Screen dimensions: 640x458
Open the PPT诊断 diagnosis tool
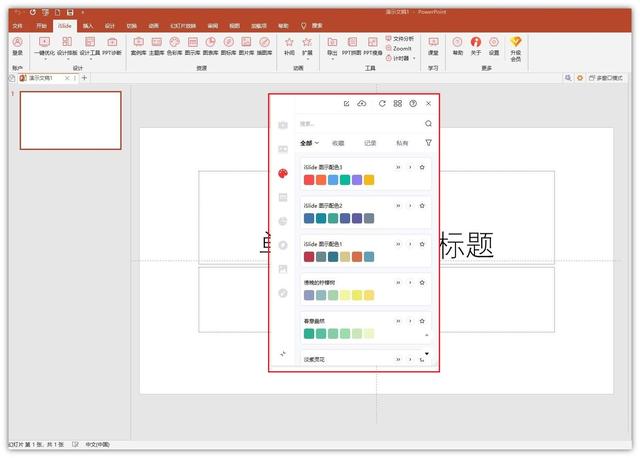click(x=112, y=46)
